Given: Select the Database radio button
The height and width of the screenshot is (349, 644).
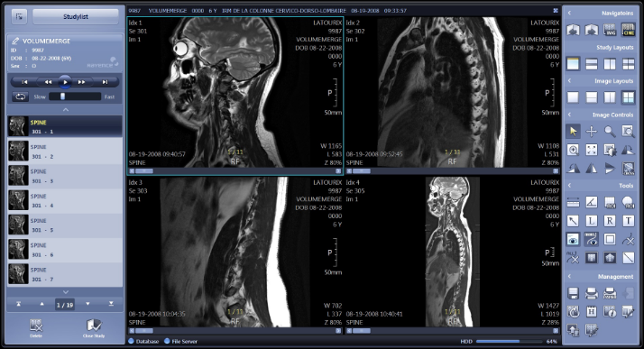Looking at the screenshot, I should point(132,341).
